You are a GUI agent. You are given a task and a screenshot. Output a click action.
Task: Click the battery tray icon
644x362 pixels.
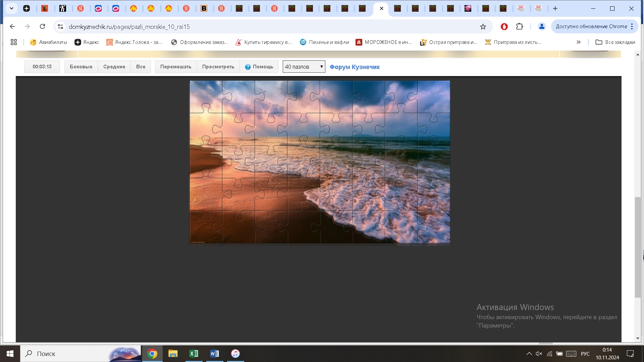coord(559,354)
